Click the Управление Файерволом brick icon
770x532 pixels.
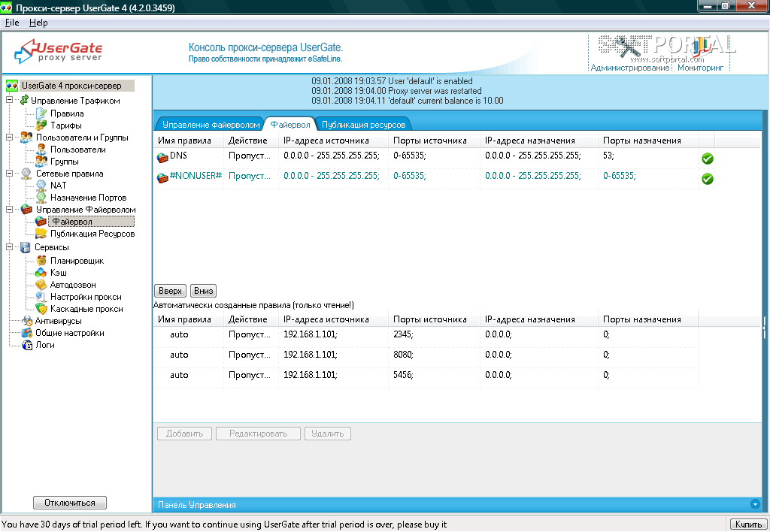26,210
